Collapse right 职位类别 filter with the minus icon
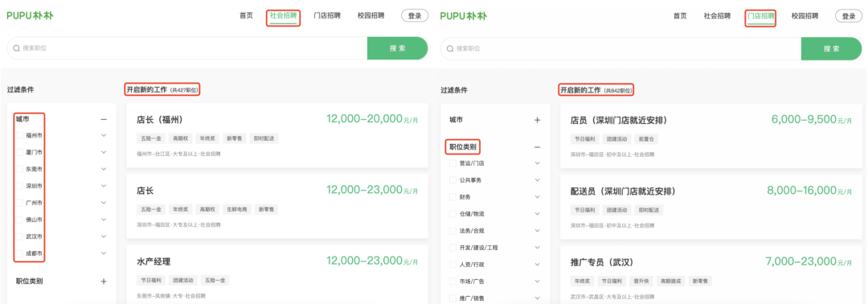868x304 pixels. pyautogui.click(x=537, y=147)
